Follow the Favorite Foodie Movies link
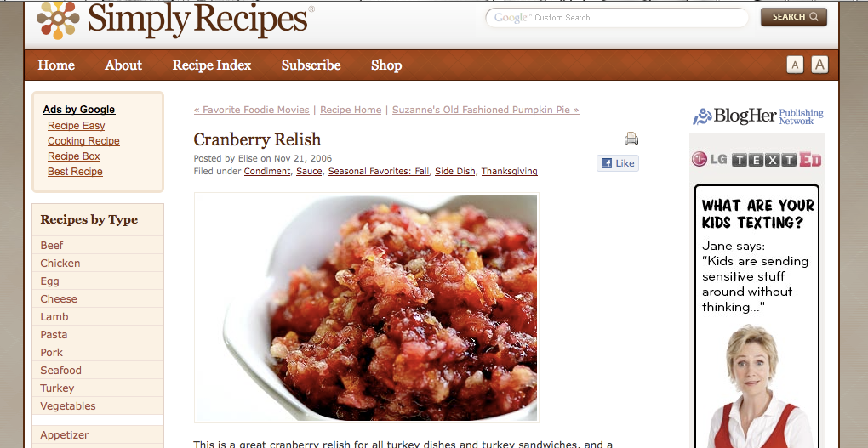The height and width of the screenshot is (448, 868). point(251,110)
